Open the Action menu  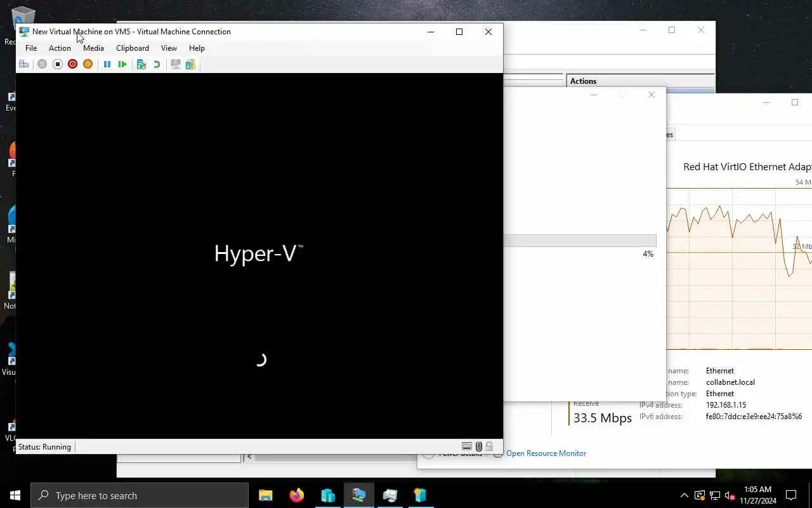60,48
